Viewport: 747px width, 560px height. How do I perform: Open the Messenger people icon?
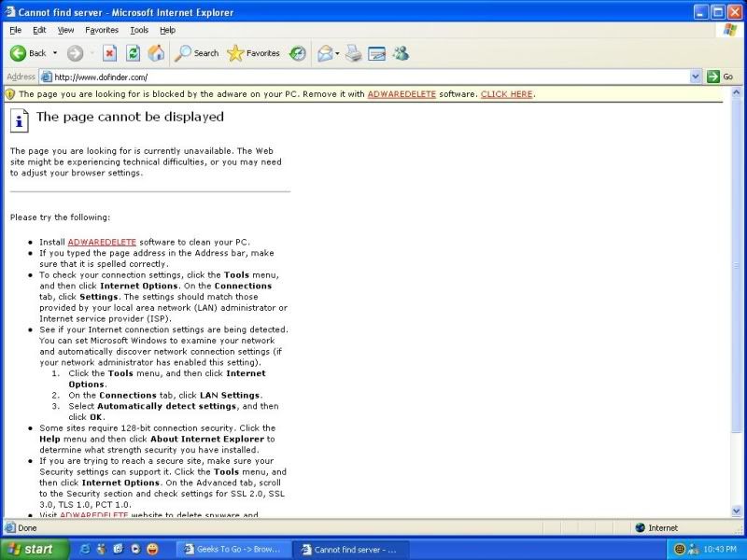[x=401, y=53]
